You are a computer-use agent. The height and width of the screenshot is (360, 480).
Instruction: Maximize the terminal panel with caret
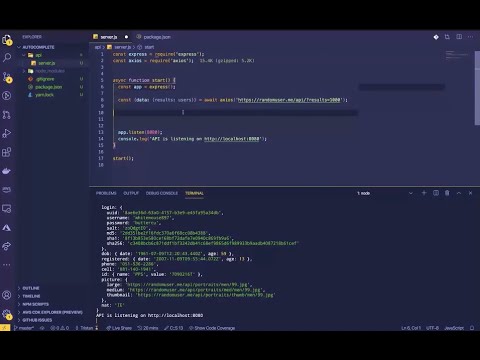click(459, 193)
